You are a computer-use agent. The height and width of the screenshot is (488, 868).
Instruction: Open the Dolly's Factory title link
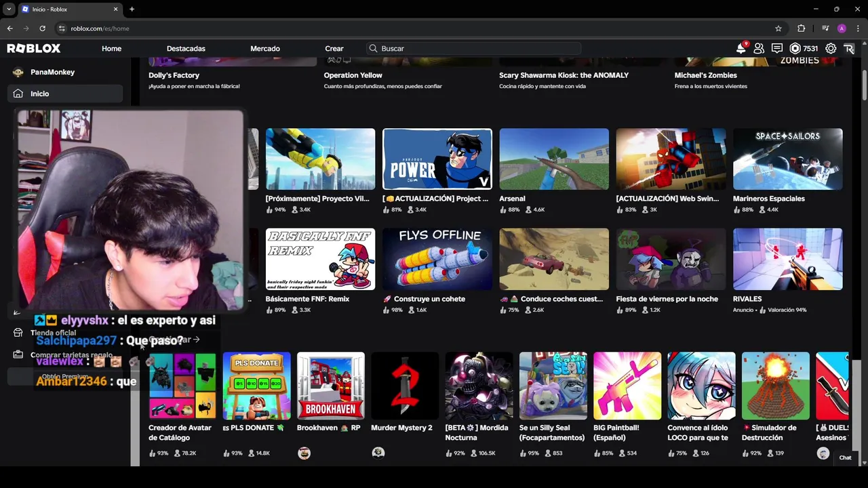click(174, 75)
